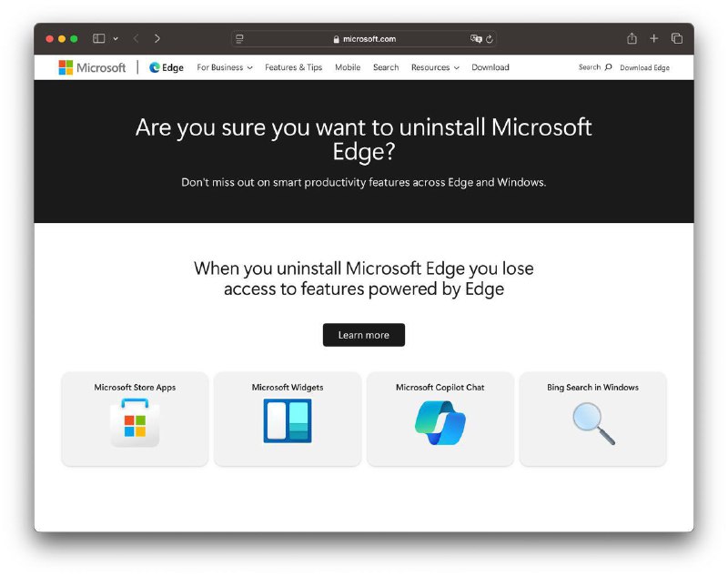Open the Share icon in Safari toolbar

click(632, 38)
